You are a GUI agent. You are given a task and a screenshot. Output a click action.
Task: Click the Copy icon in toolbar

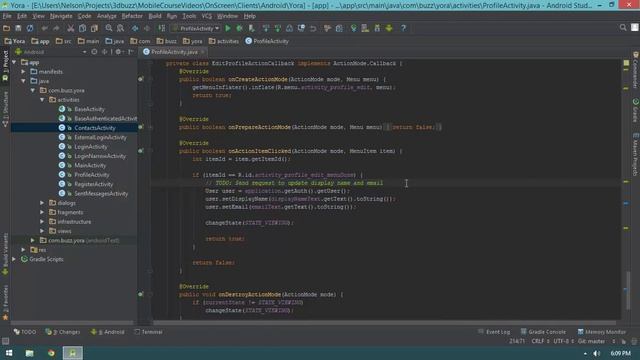(x=82, y=28)
